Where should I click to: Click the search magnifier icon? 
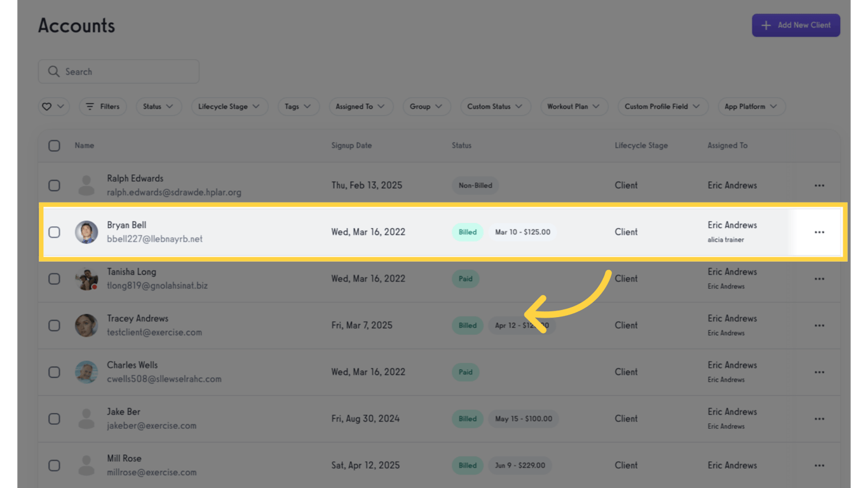[53, 71]
